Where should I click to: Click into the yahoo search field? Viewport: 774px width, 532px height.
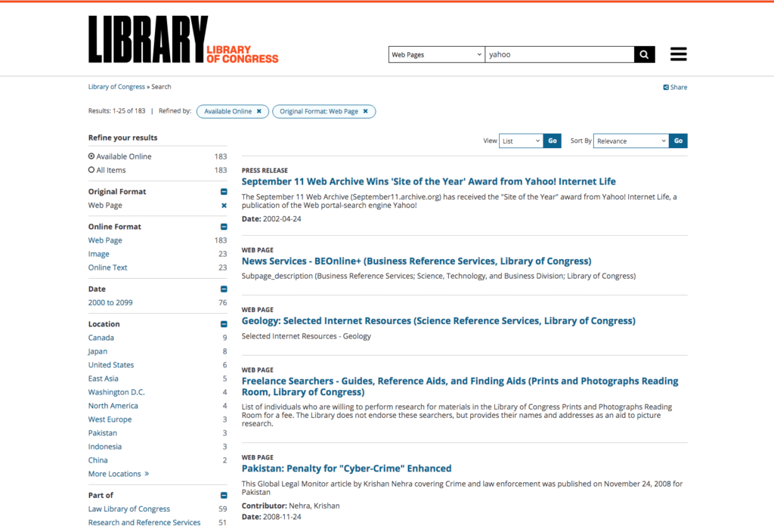559,54
